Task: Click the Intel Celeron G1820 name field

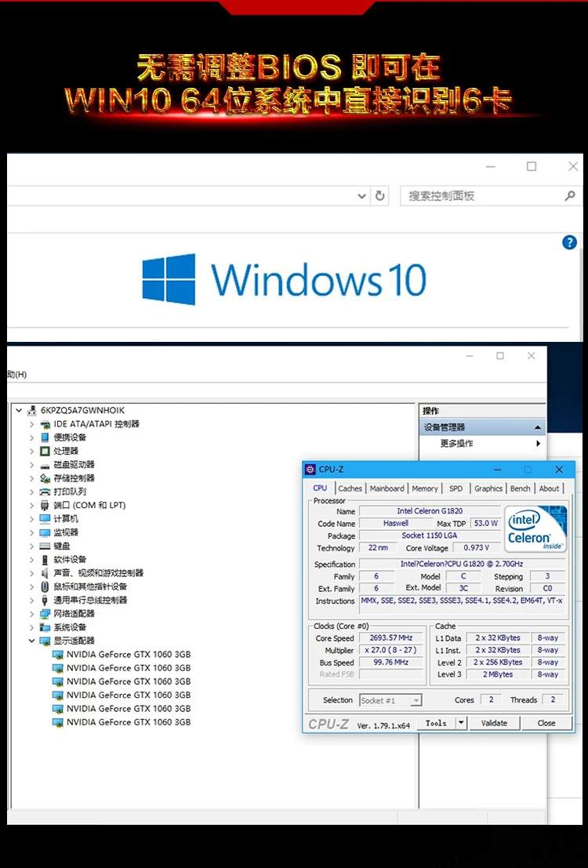Action: 430,511
